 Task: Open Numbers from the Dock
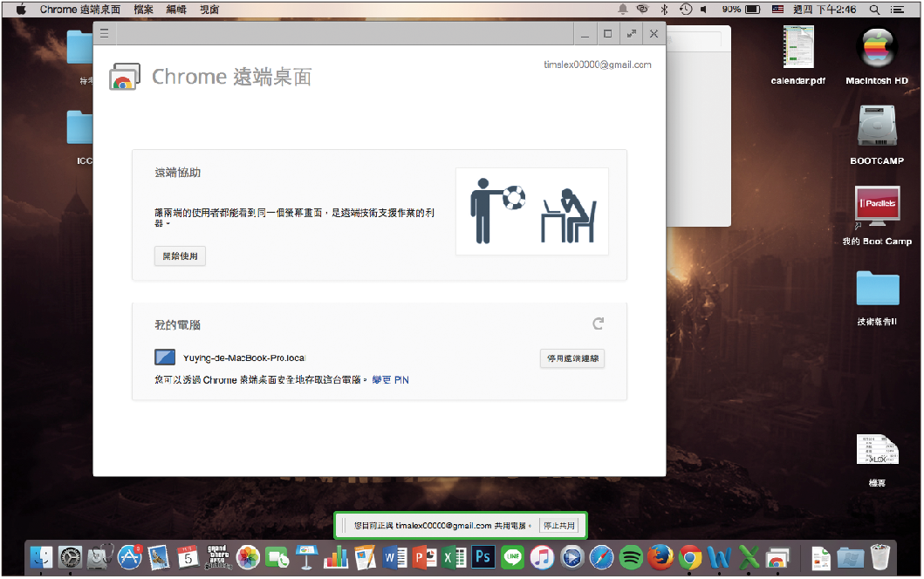[336, 556]
